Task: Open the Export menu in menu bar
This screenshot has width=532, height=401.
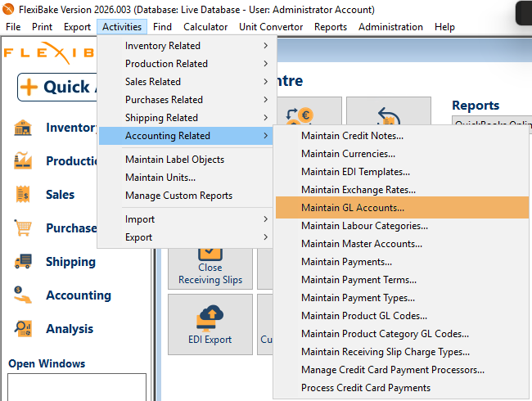Action: click(x=77, y=27)
